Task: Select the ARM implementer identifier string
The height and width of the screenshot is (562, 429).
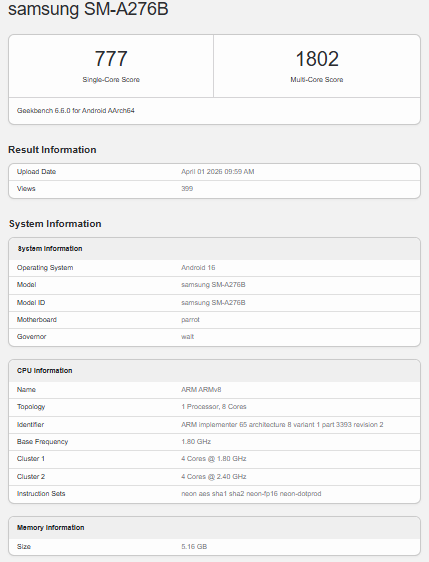Action: (x=282, y=425)
